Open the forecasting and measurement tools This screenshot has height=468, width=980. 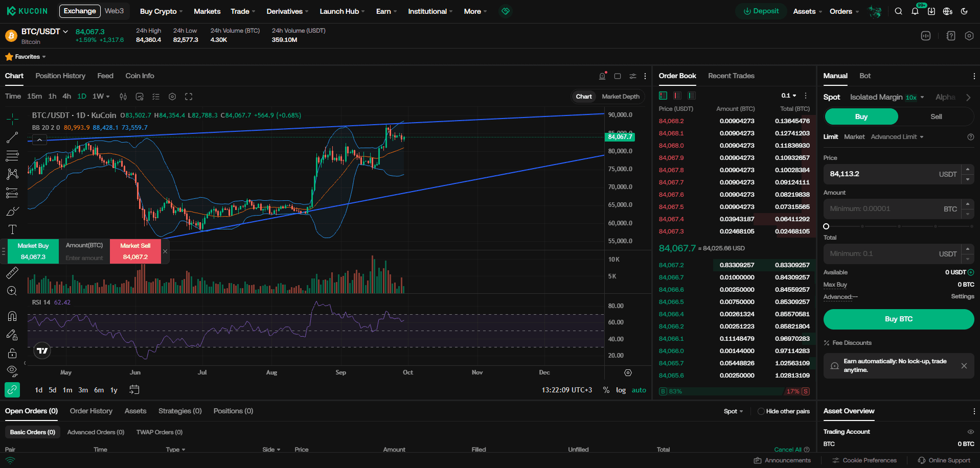coord(12,193)
